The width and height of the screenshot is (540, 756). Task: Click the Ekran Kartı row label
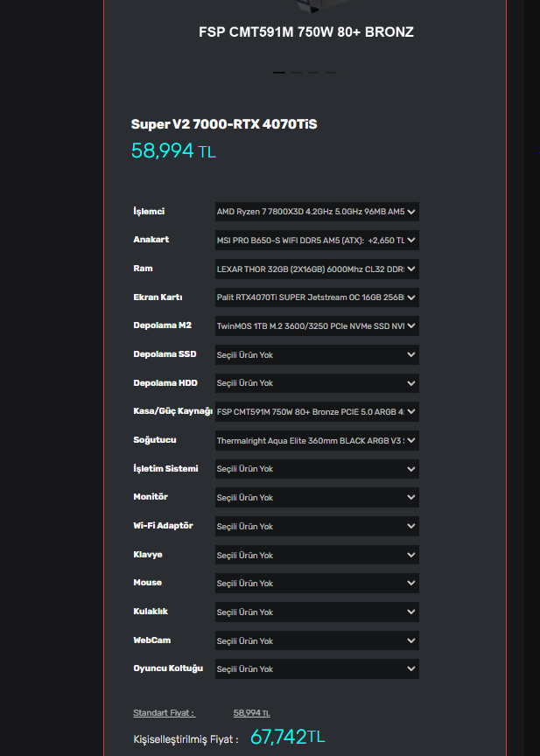point(158,297)
